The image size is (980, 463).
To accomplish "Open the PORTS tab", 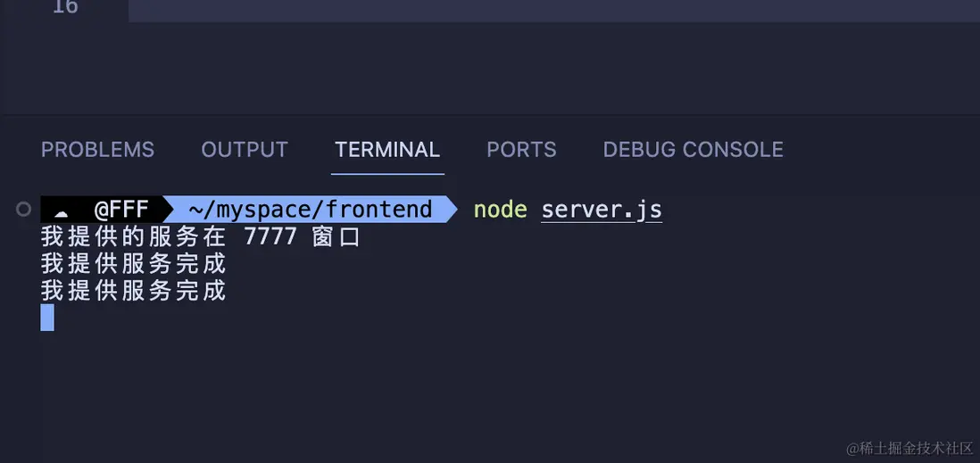I will pyautogui.click(x=521, y=150).
